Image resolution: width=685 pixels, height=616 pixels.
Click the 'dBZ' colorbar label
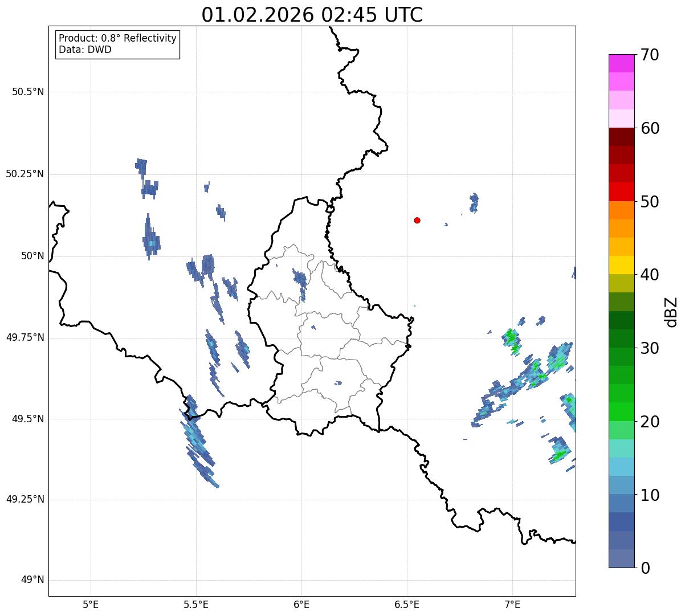coord(671,312)
